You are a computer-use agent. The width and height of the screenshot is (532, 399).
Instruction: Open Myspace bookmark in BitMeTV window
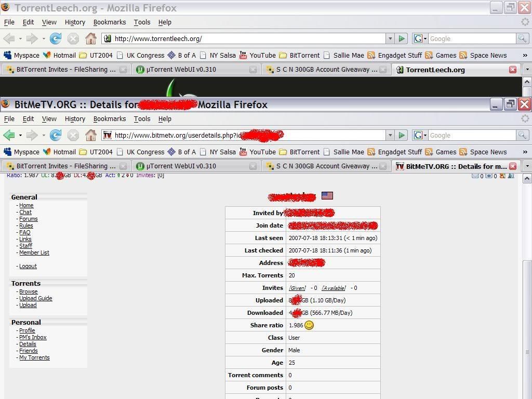22,152
